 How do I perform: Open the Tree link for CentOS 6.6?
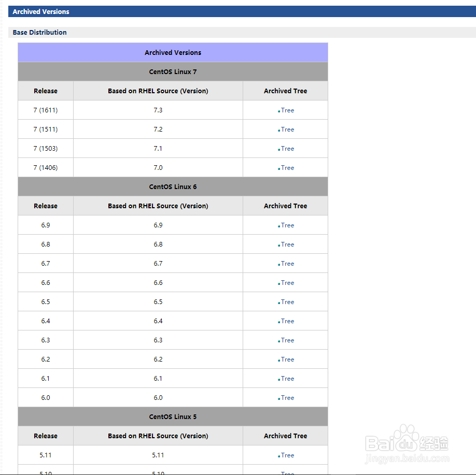tap(287, 282)
